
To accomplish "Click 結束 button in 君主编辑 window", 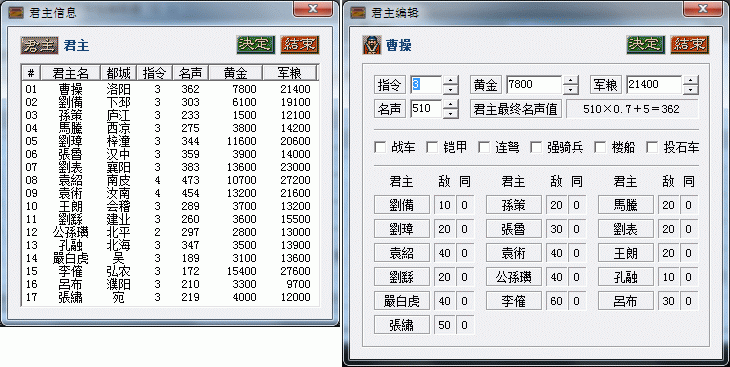I will click(x=689, y=45).
